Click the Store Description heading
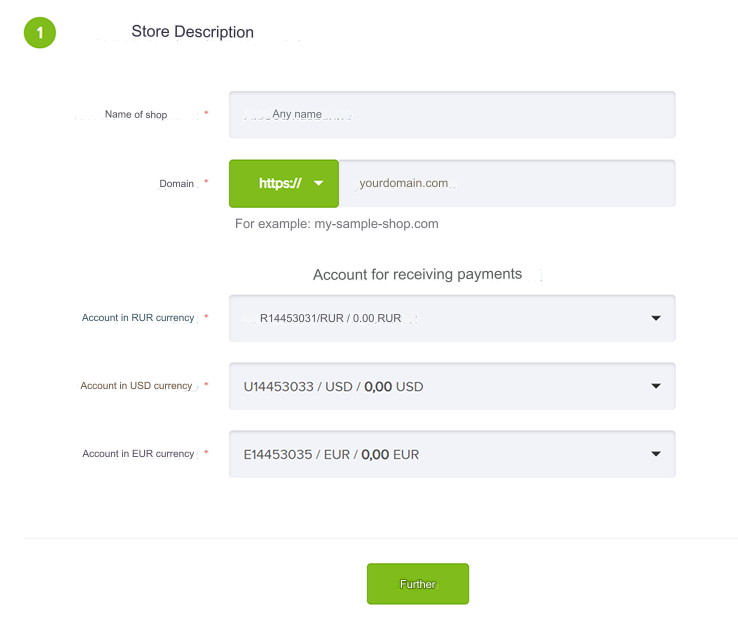738x622 pixels. (x=192, y=32)
